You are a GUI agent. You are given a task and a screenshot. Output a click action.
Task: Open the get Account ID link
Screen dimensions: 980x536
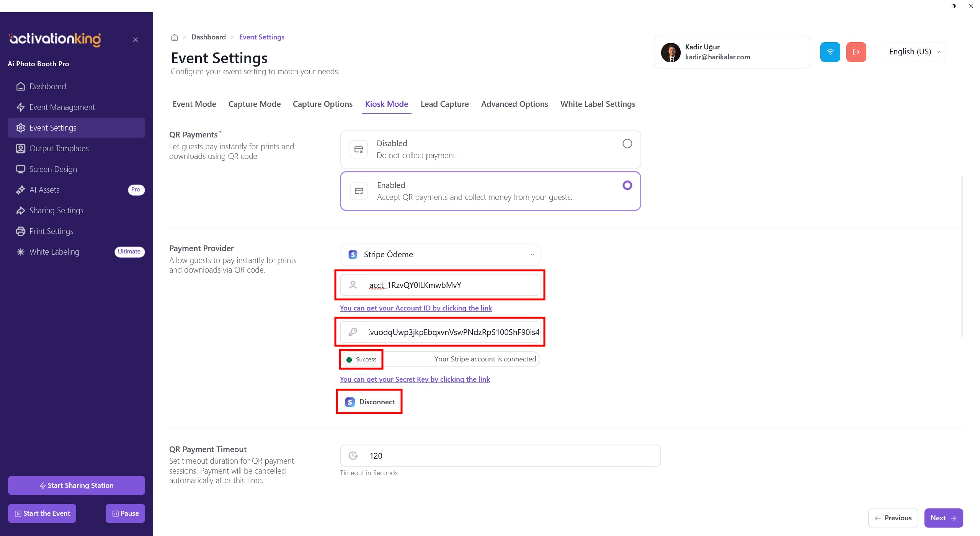tap(416, 308)
